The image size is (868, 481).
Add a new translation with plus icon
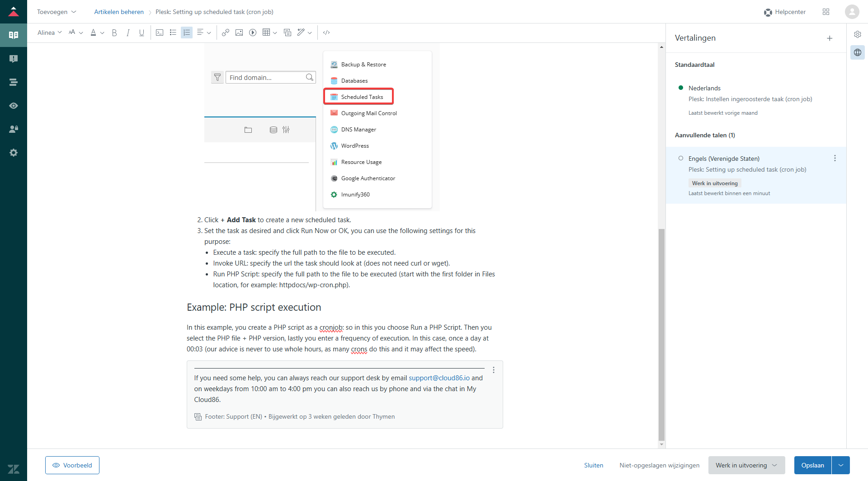coord(830,38)
